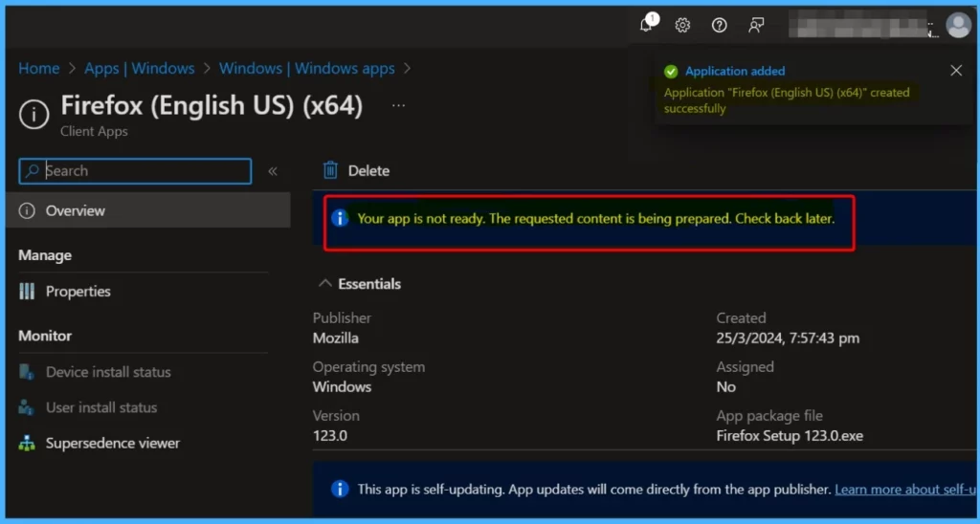Open Properties under Manage

tap(78, 291)
